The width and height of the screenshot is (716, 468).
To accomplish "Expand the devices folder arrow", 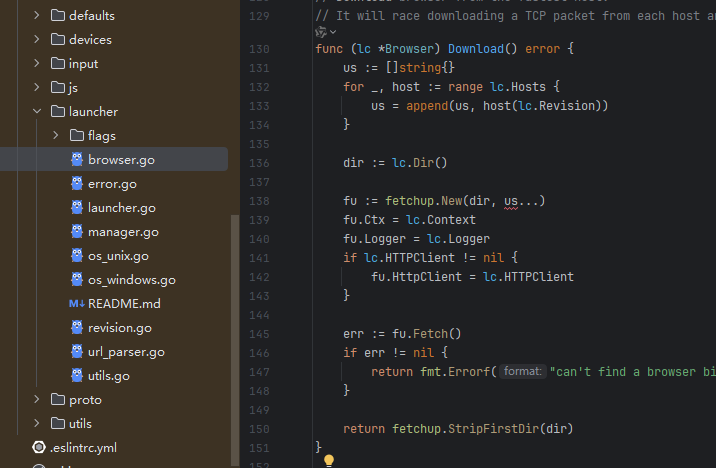I will point(36,40).
